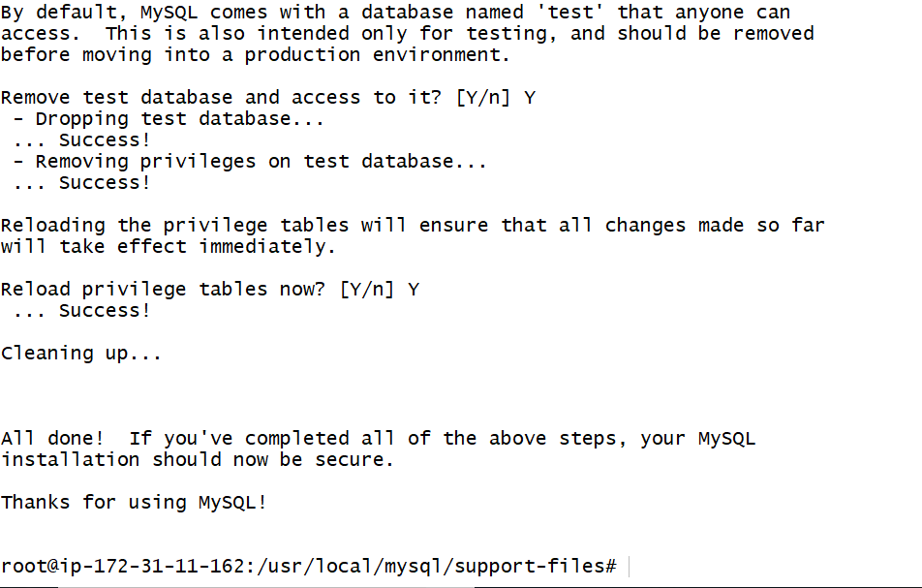
Task: Click the cursor after the support-files# prompt
Action: tap(630, 566)
